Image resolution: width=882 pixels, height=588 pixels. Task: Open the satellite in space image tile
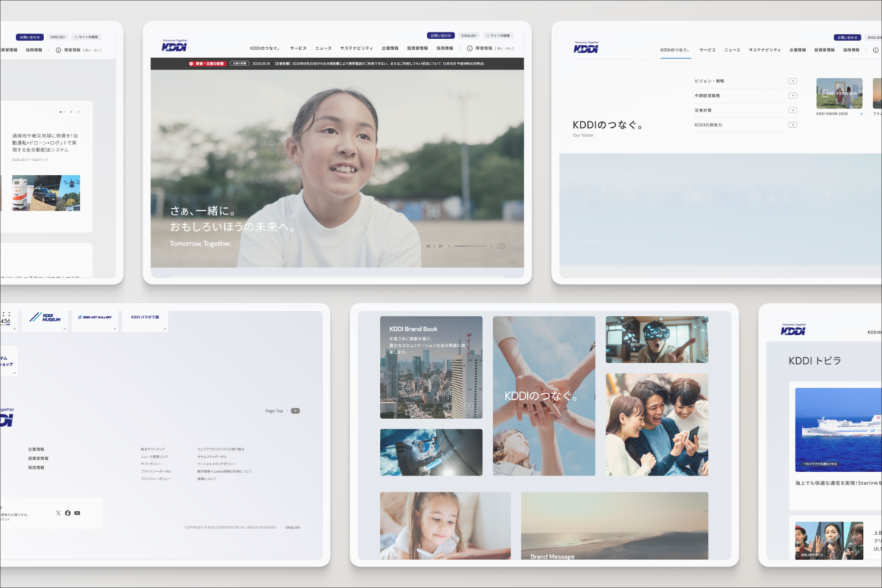point(431,452)
